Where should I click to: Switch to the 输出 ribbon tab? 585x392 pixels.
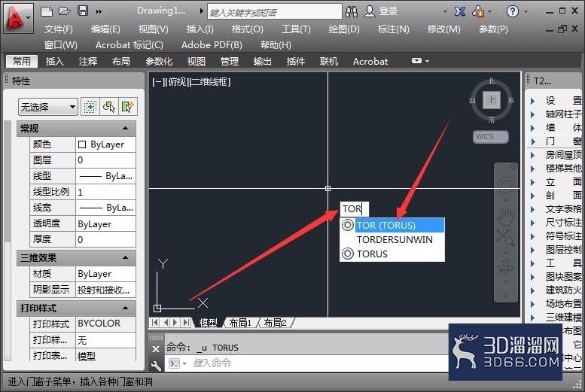click(x=262, y=61)
